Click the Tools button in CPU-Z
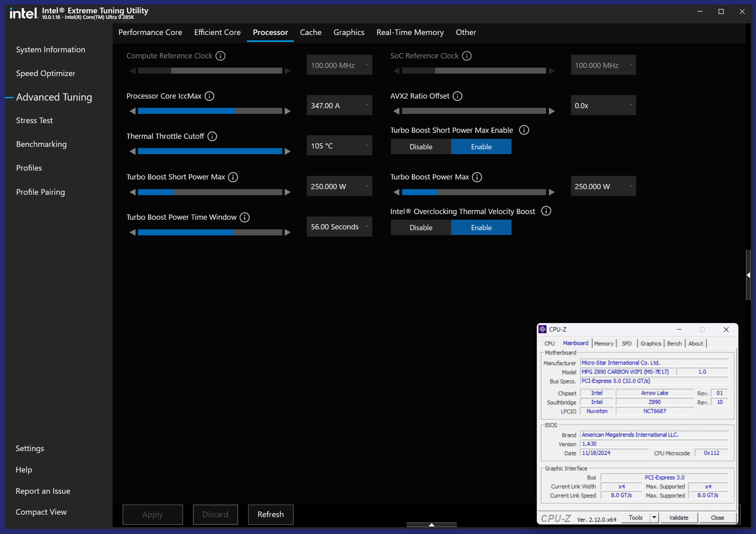Viewport: 756px width, 534px height. pyautogui.click(x=636, y=518)
